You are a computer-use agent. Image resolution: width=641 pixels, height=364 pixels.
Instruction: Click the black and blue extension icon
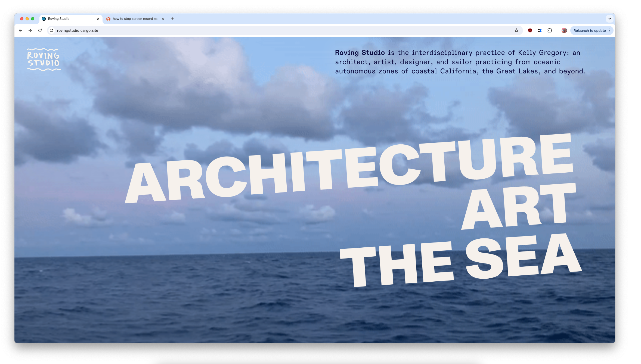point(540,30)
